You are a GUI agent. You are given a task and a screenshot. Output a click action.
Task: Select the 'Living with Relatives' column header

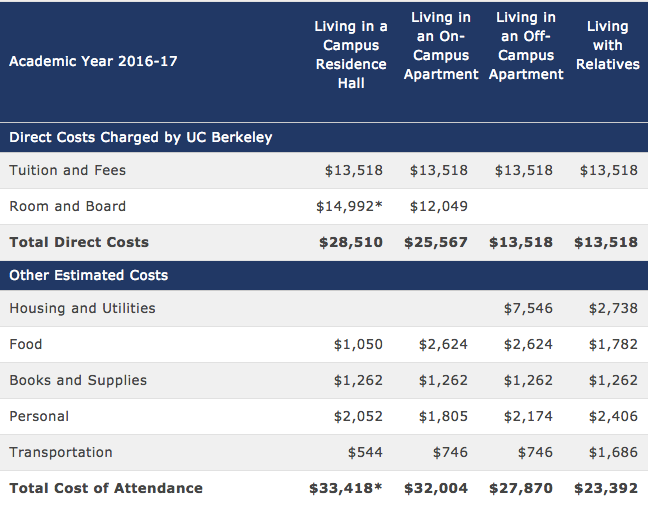click(x=608, y=45)
